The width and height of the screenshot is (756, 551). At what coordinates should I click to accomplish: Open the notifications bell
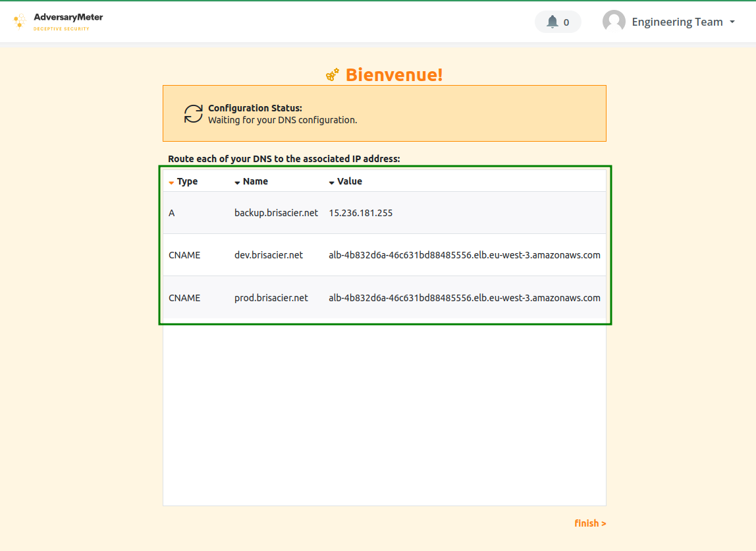[551, 21]
